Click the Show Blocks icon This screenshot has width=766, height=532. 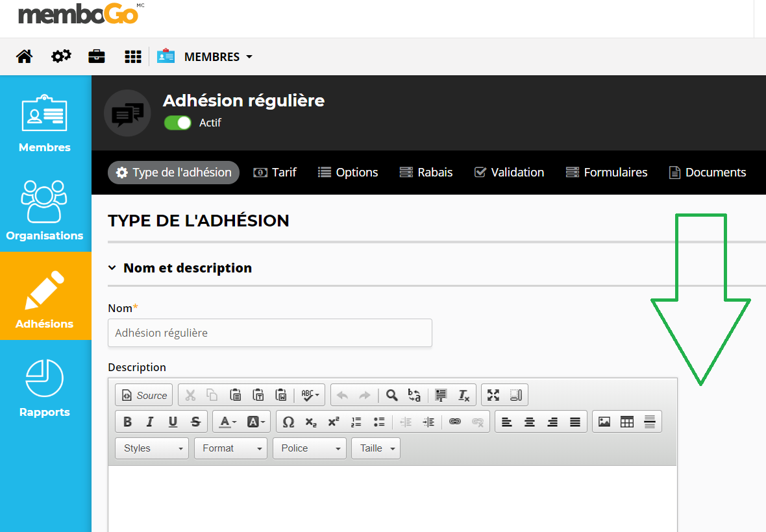click(516, 395)
